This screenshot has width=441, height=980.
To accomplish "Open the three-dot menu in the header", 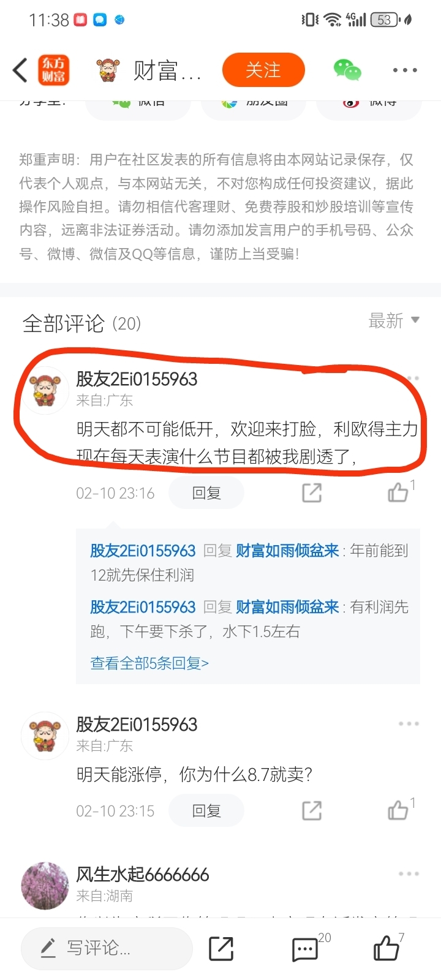I will click(405, 70).
